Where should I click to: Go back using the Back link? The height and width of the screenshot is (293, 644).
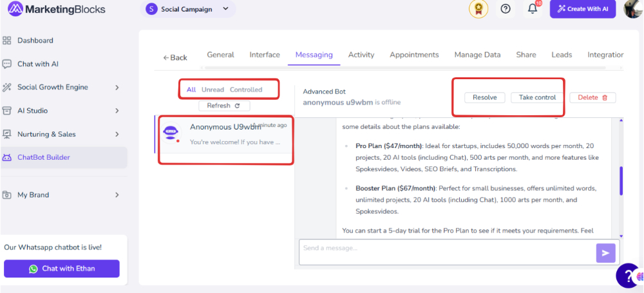175,57
